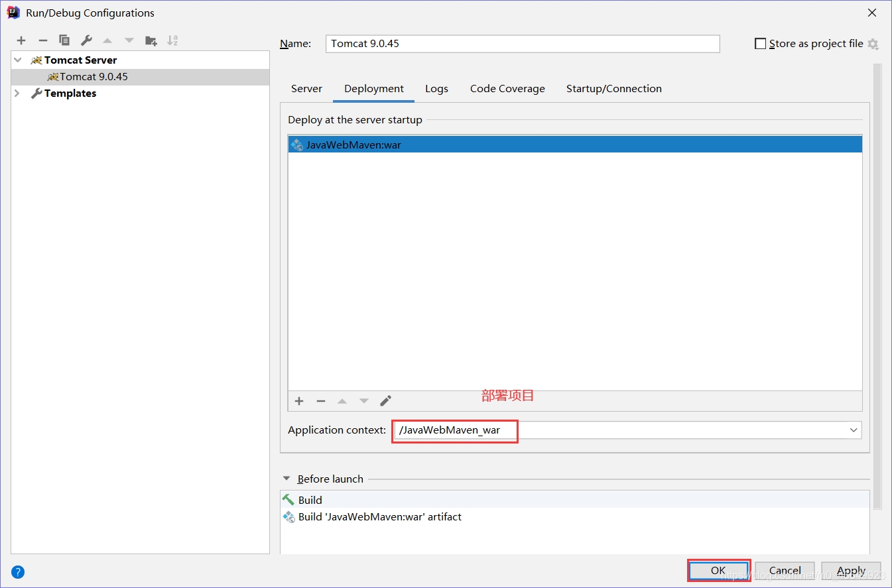Screen dimensions: 892x588
Task: Click the Cancel button
Action: (x=785, y=570)
